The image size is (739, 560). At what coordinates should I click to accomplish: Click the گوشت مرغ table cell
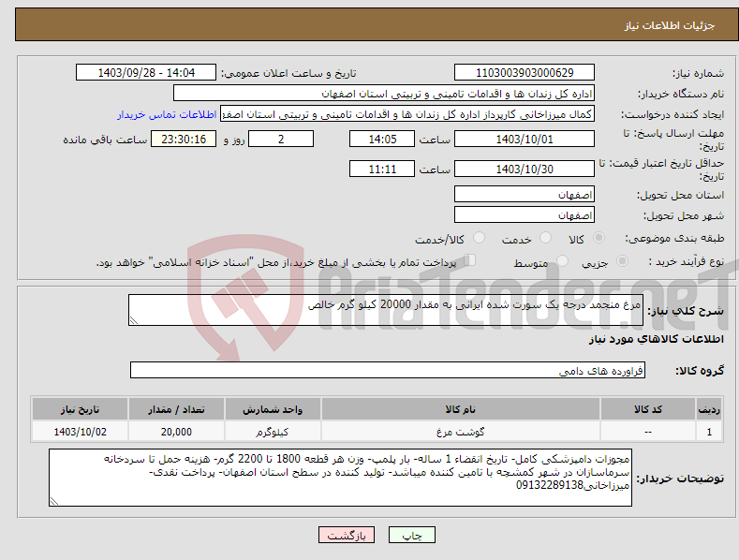[x=461, y=432]
